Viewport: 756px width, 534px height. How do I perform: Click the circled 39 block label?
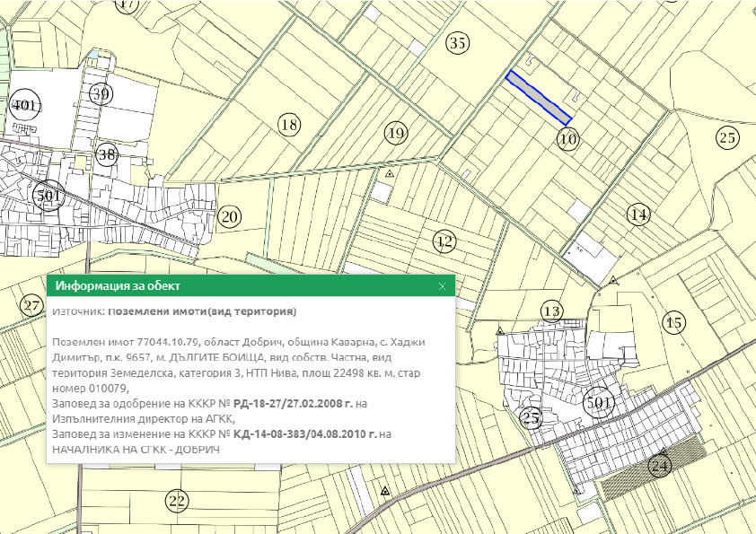pos(100,95)
